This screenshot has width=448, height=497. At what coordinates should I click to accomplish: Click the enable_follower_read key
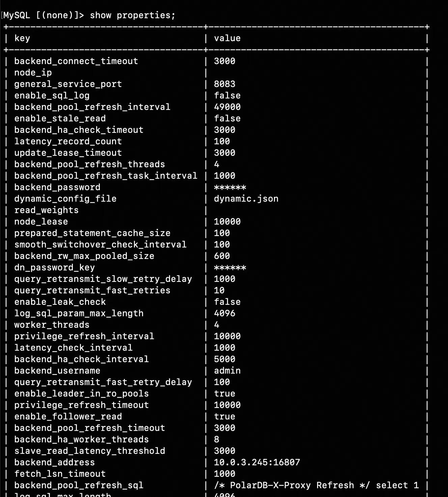pyautogui.click(x=68, y=417)
